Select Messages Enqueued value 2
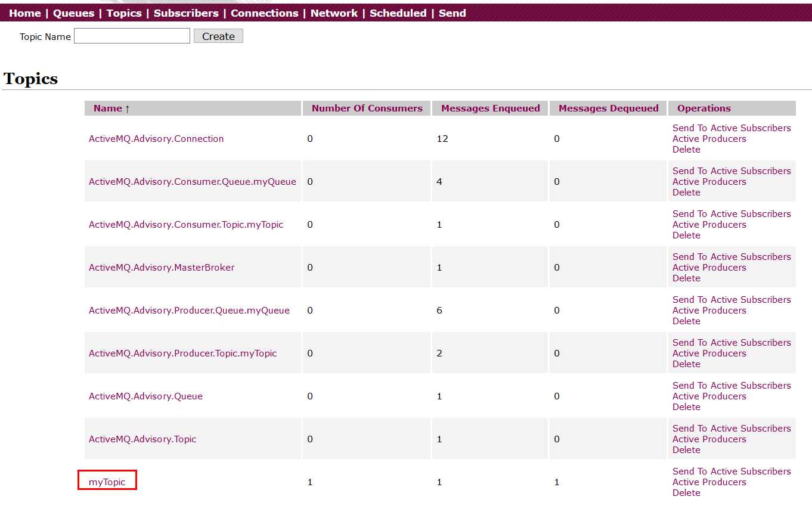Viewport: 812px width, 515px height. (439, 353)
